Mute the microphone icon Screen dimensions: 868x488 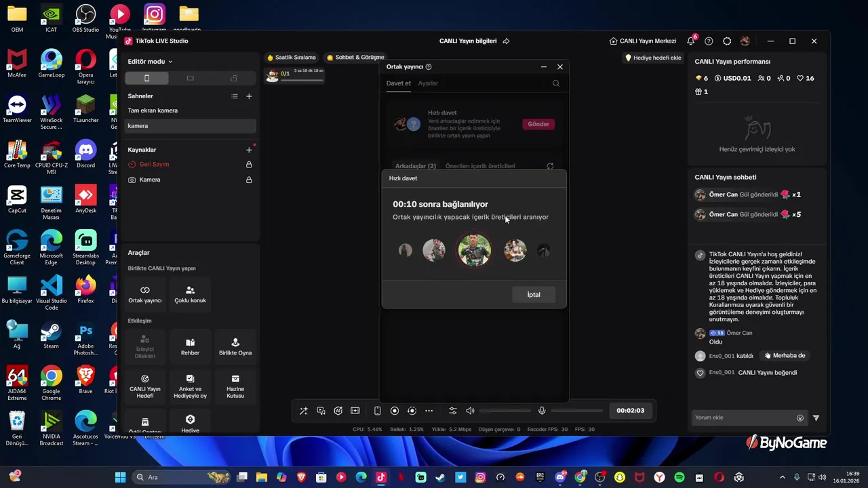542,411
